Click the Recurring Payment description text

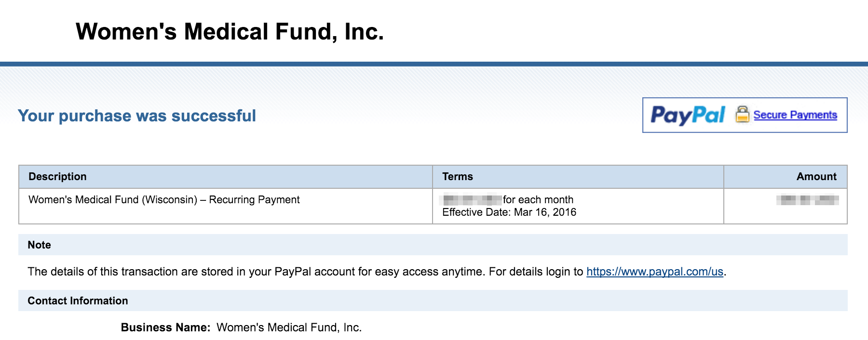[x=164, y=200]
